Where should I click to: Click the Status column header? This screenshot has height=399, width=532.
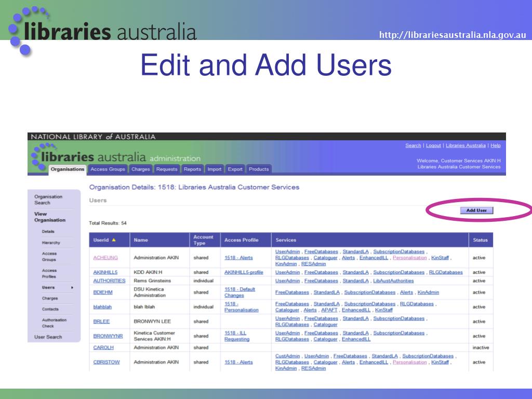tap(480, 240)
